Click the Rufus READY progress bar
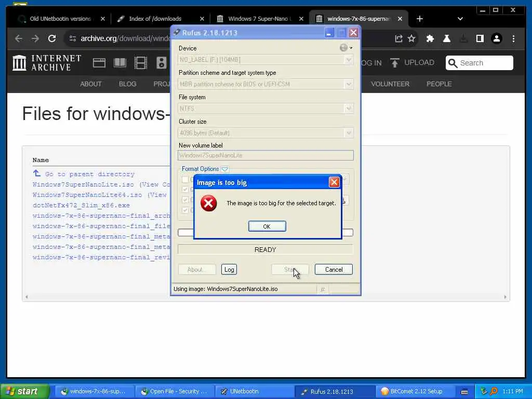Screen dimensions: 532x399 pos(265,250)
